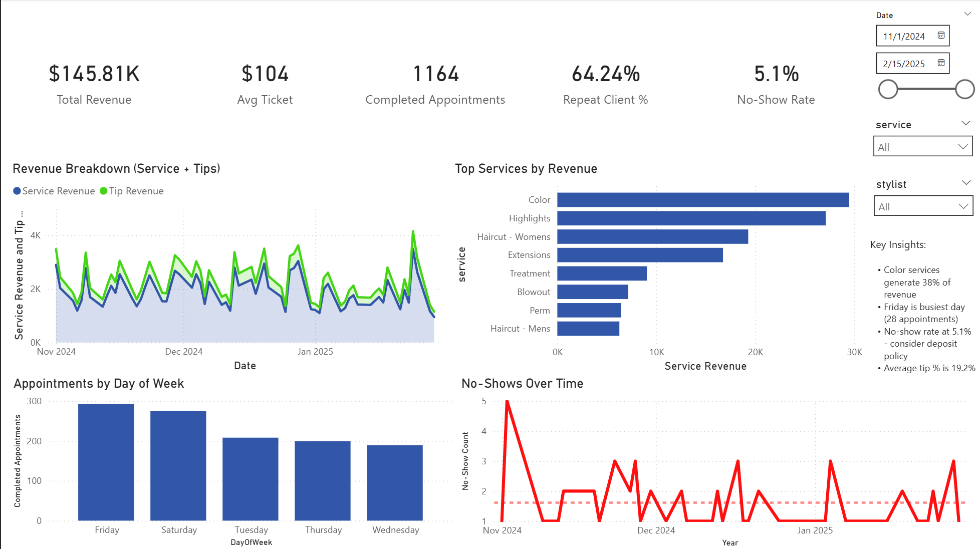Image resolution: width=980 pixels, height=549 pixels.
Task: Click the 2/15/2025 end date input field
Action: (902, 63)
